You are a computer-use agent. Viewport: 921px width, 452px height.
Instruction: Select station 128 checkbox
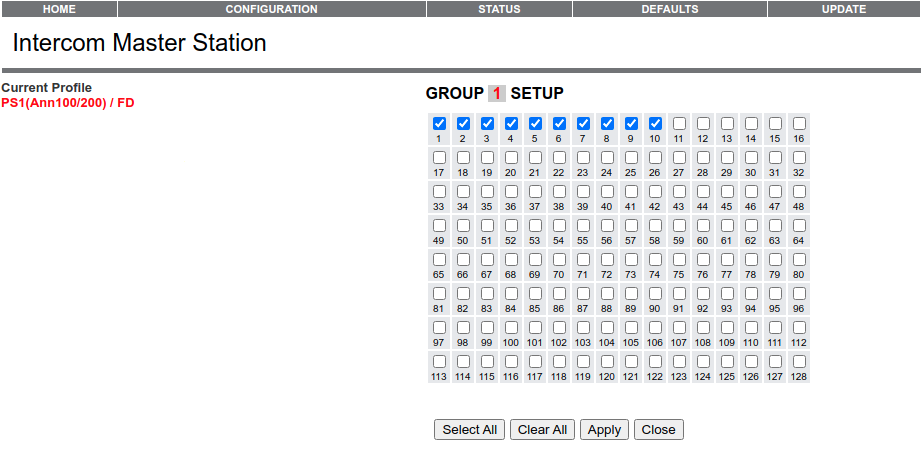pos(799,362)
